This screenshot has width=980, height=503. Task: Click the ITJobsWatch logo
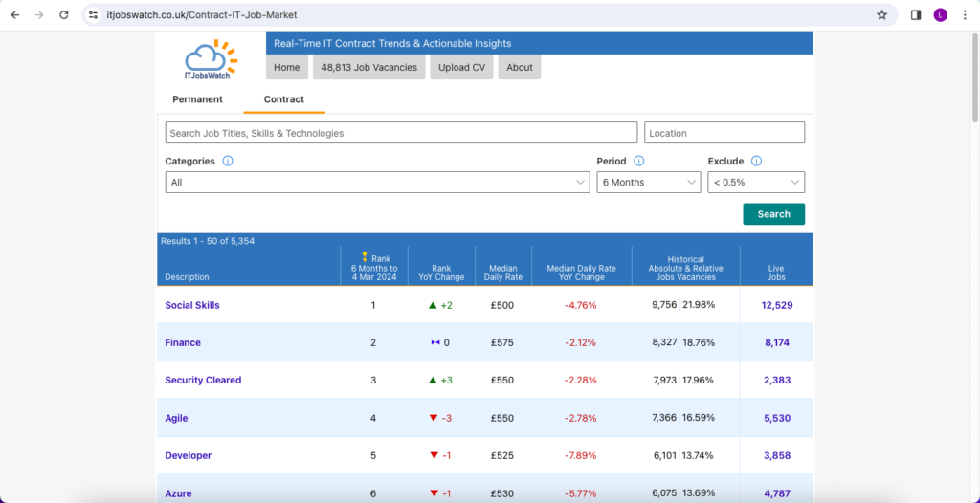[211, 58]
